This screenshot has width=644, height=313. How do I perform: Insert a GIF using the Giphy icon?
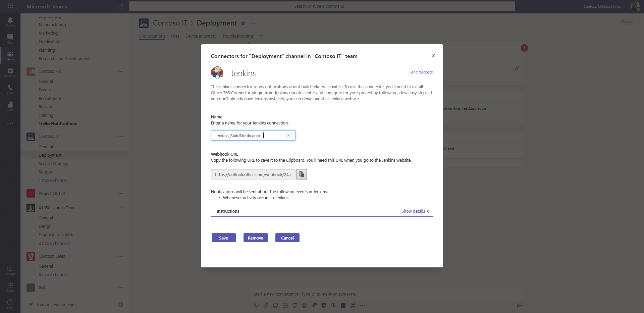pos(285,305)
